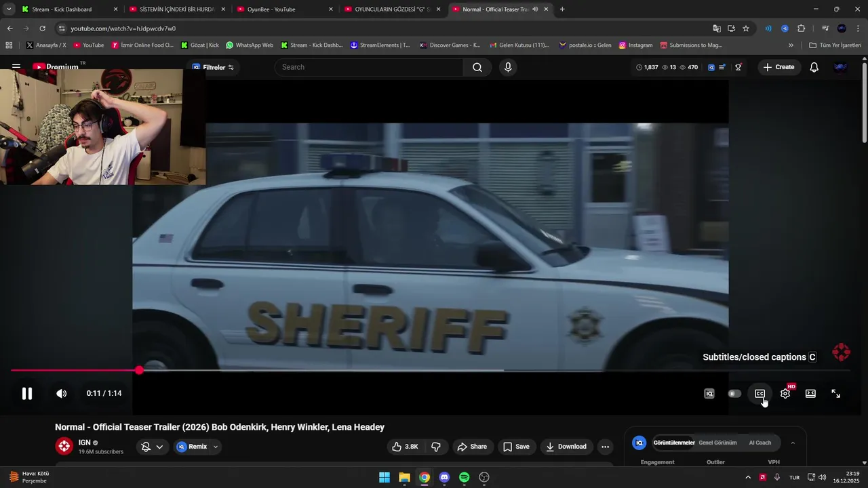
Task: Click the Create button
Action: coord(778,67)
